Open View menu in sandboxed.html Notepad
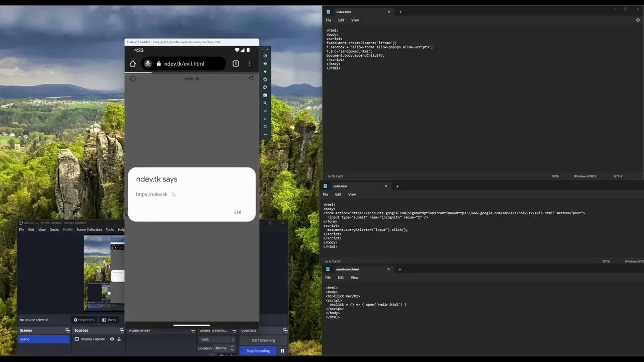644x362 pixels. [355, 278]
